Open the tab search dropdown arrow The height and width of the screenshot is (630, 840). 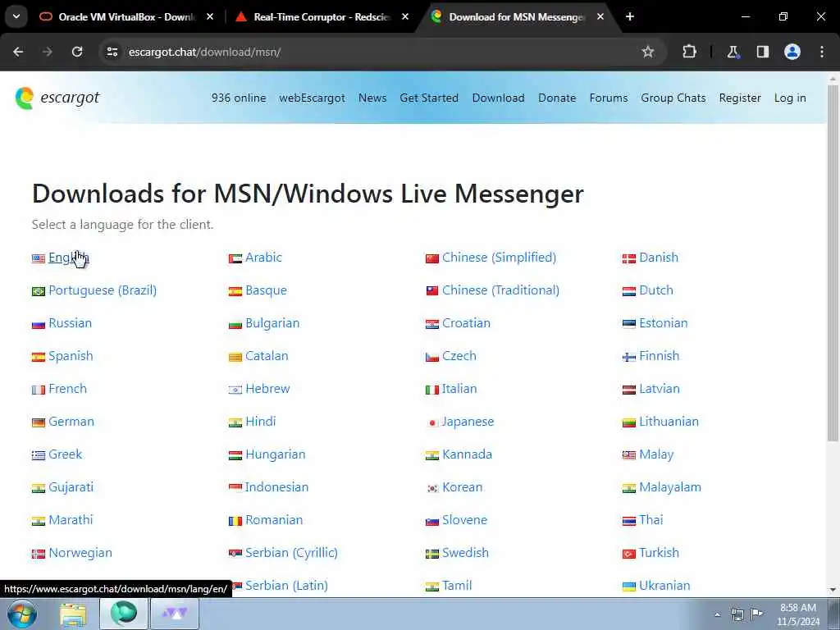pos(16,16)
